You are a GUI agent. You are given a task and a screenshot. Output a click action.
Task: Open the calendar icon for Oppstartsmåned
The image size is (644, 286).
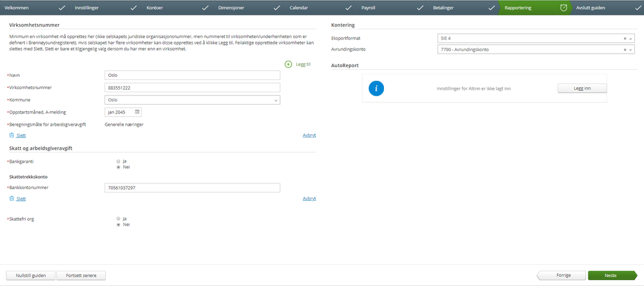coord(137,112)
